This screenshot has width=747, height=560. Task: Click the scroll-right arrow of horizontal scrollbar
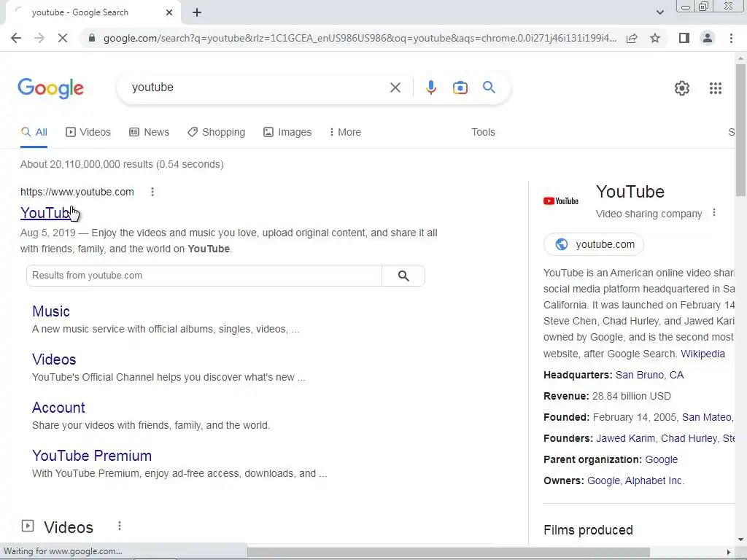[729, 553]
